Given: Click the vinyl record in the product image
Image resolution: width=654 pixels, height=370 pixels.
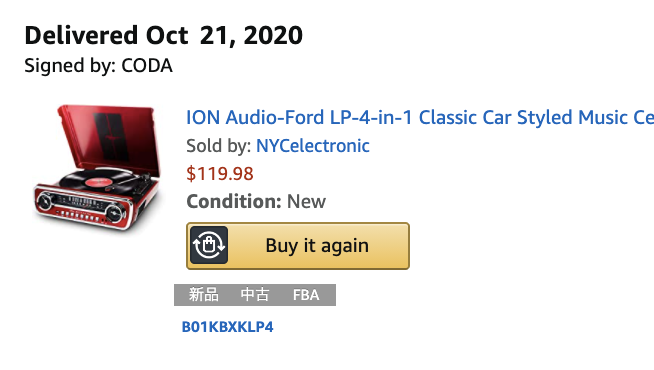Looking at the screenshot, I should coord(97,180).
